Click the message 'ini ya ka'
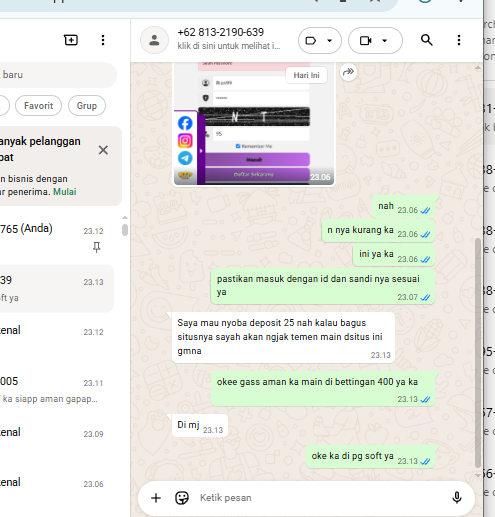The height and width of the screenshot is (517, 495). (394, 255)
